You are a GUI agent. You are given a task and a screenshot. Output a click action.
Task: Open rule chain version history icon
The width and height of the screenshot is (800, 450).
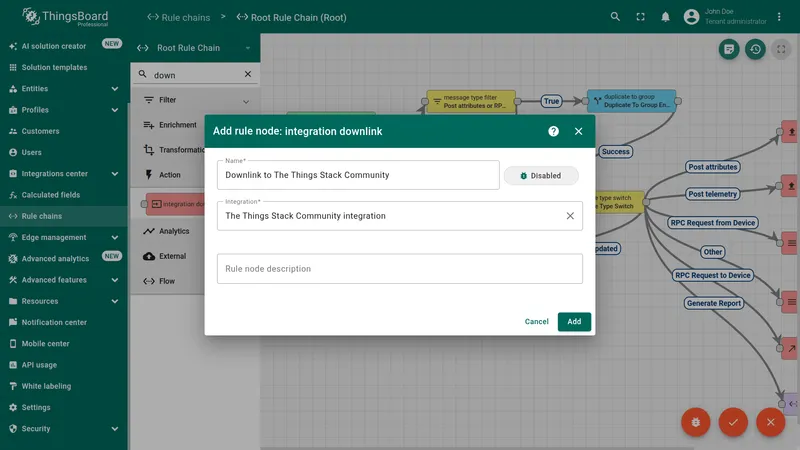click(755, 49)
